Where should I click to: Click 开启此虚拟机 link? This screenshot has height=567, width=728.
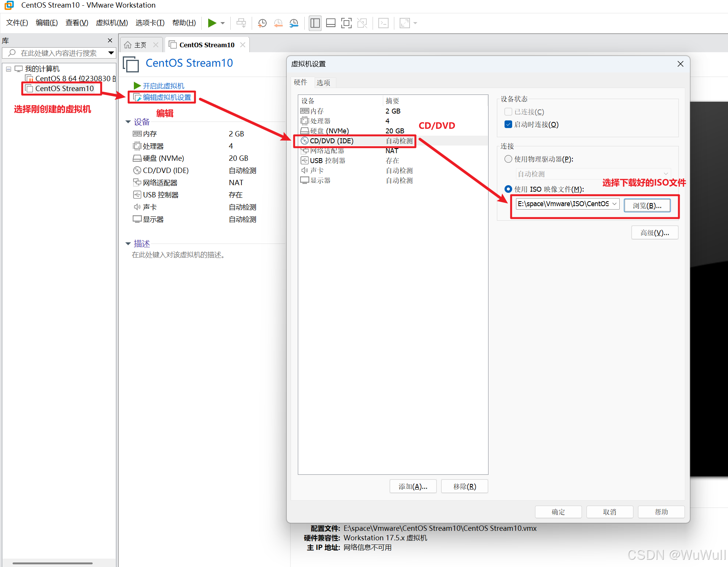point(159,86)
